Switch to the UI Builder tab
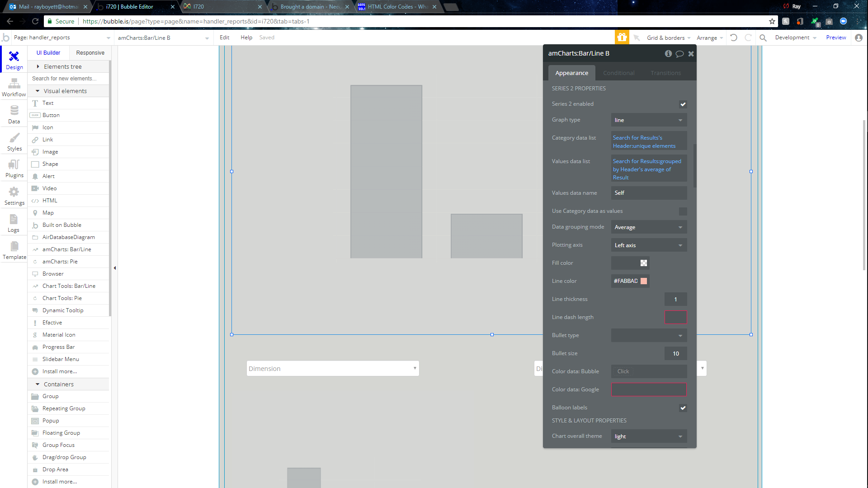This screenshot has width=868, height=488. [48, 53]
